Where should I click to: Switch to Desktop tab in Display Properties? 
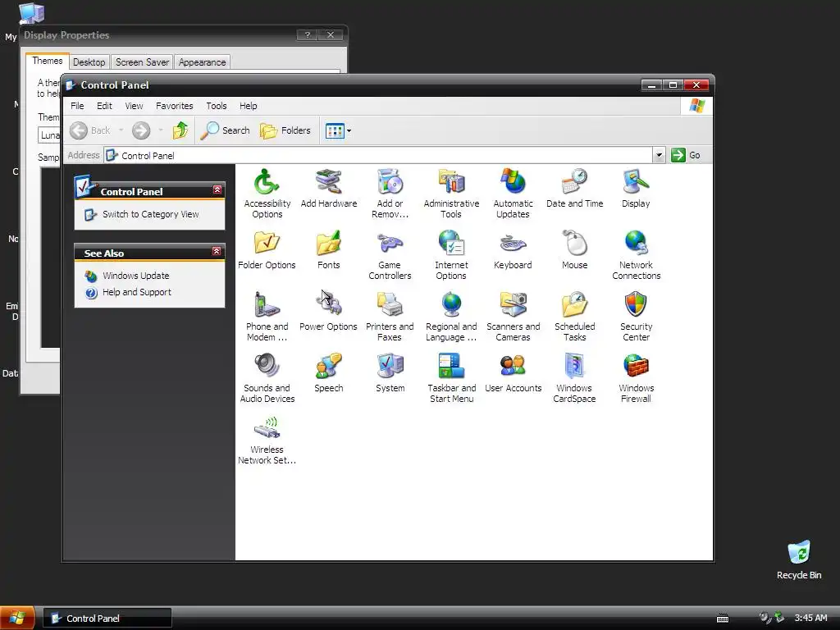89,62
